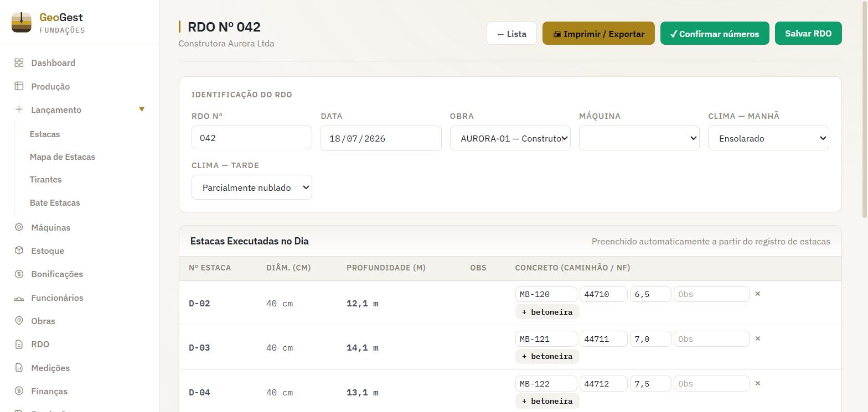Open the Tirantes submenu item
This screenshot has height=412, width=868.
(x=46, y=180)
